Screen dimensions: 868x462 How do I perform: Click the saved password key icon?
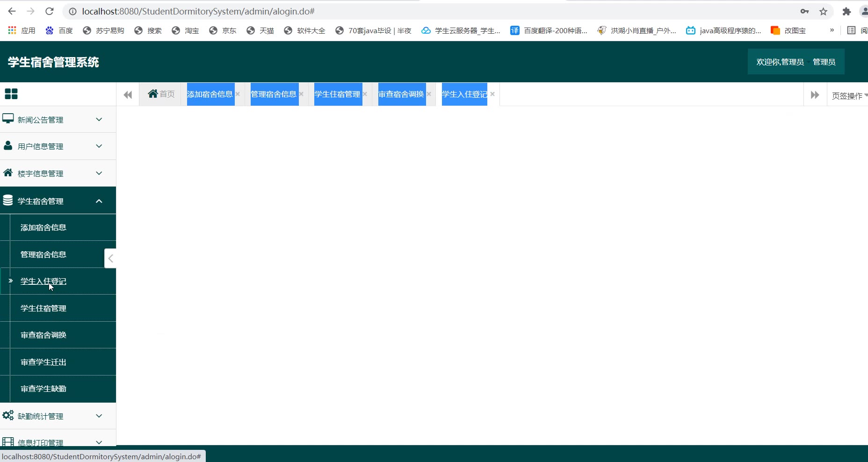[804, 11]
